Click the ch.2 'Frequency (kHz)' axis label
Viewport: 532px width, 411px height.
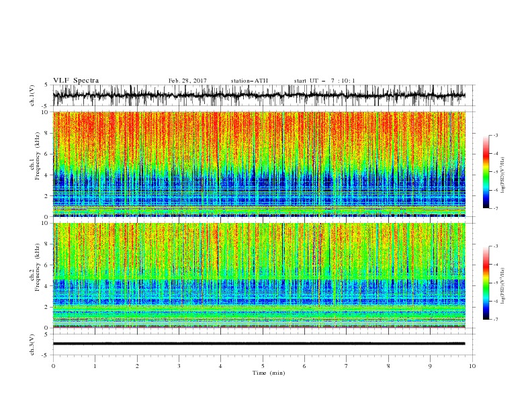(x=38, y=267)
